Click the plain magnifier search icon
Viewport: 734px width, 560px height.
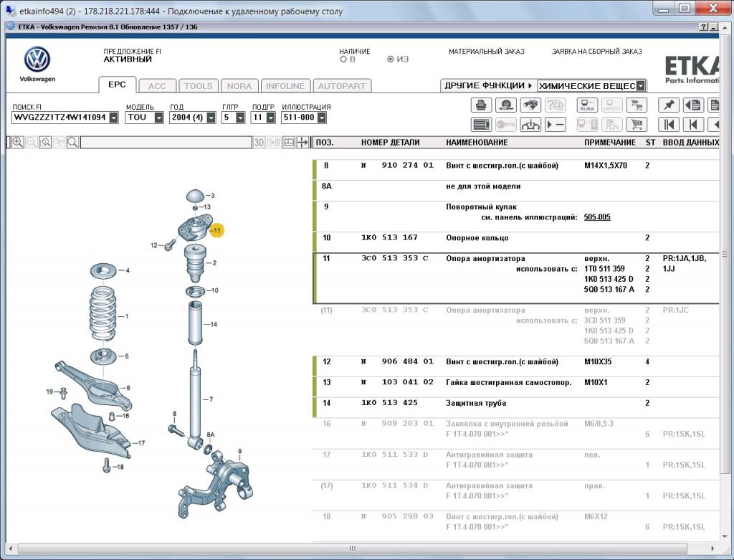click(x=72, y=143)
